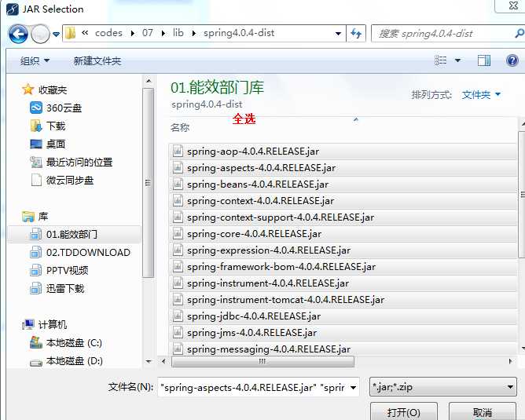Select spring-aop-4.0.4.RELEASE.jar

(x=343, y=152)
